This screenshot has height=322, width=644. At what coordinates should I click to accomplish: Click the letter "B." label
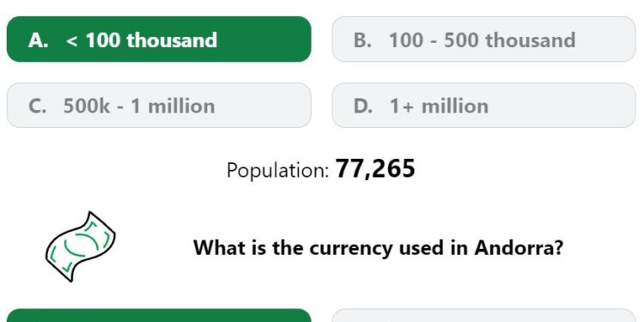coord(362,40)
